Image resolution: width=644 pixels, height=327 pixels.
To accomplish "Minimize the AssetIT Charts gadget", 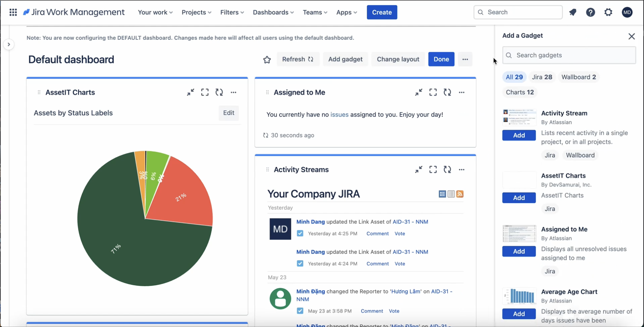I will point(190,92).
